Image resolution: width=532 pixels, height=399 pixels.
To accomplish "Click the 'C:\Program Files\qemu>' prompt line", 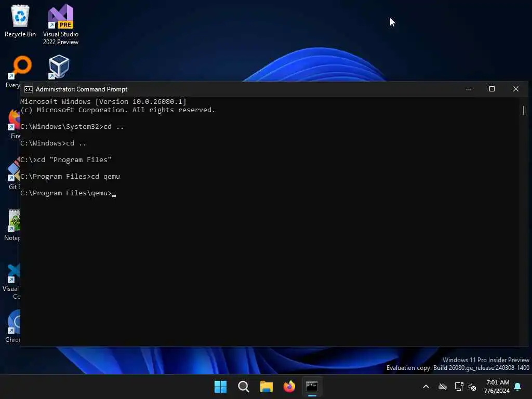I will (x=68, y=193).
